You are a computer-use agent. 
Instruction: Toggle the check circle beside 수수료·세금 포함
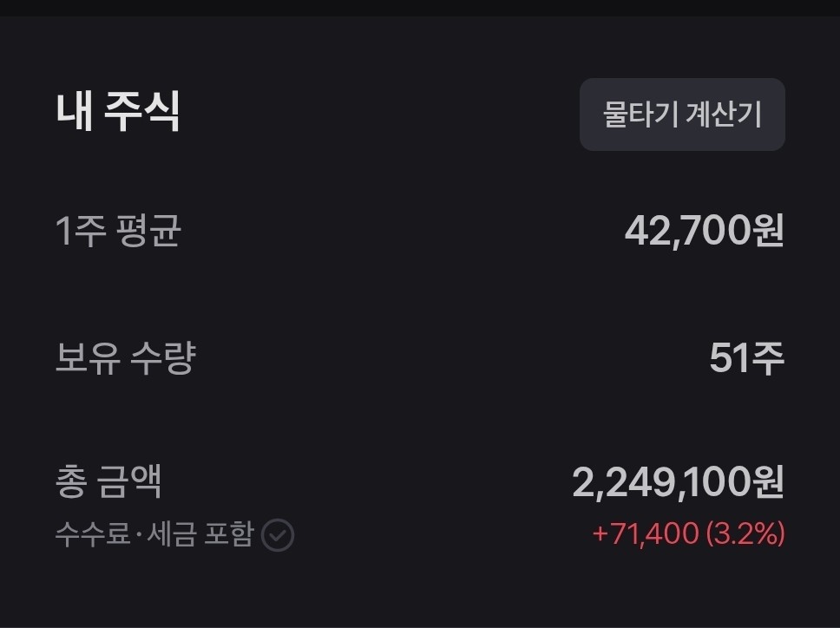(278, 535)
